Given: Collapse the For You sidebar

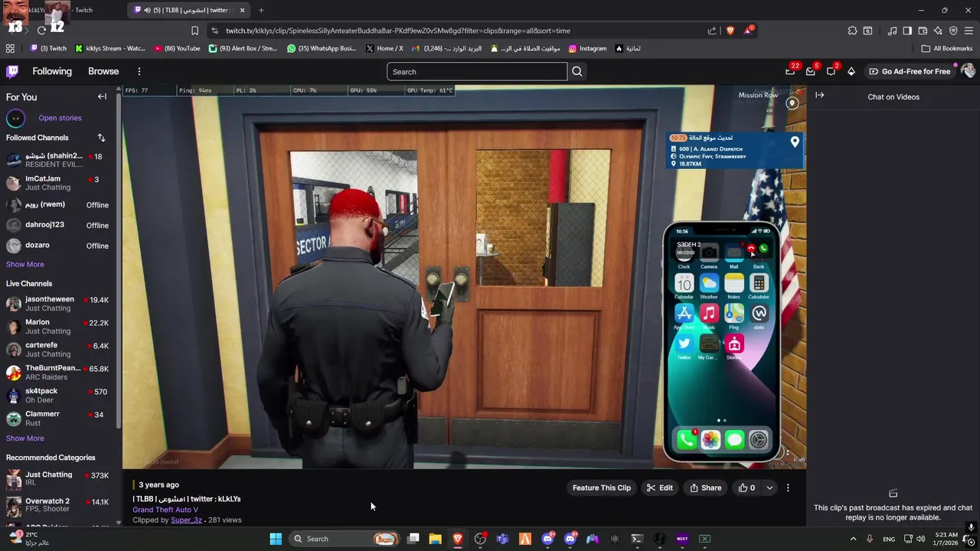Looking at the screenshot, I should (x=102, y=96).
